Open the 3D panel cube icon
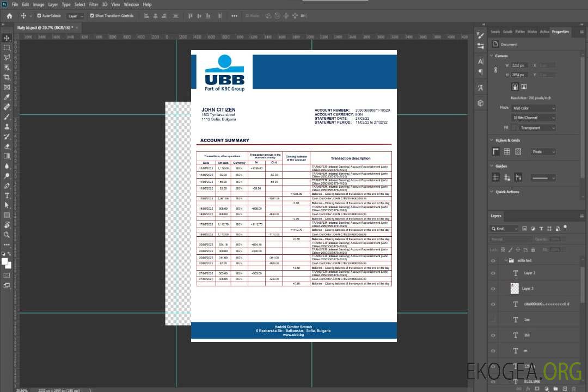This screenshot has height=392, width=588. 480,103
